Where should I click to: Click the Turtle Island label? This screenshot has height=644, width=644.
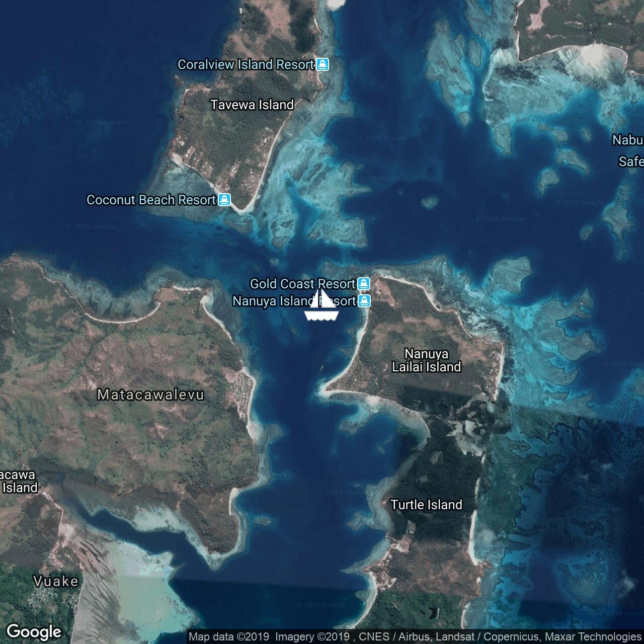coord(426,505)
